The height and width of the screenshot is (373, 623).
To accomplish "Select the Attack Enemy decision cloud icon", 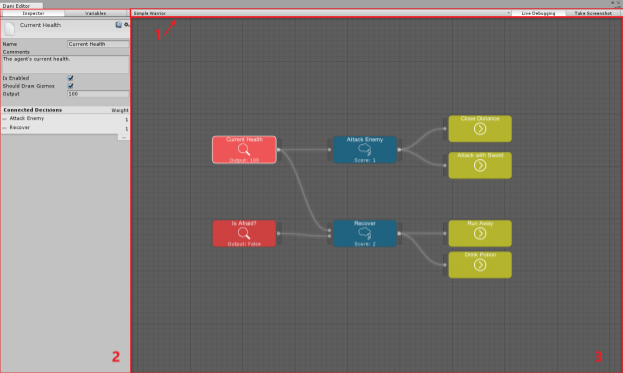I will tap(364, 149).
